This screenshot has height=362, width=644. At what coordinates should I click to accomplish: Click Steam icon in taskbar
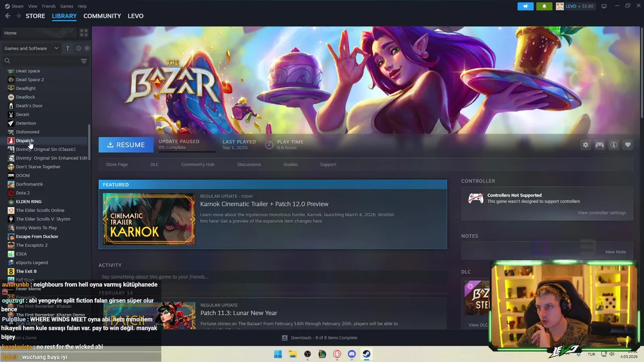click(x=367, y=354)
